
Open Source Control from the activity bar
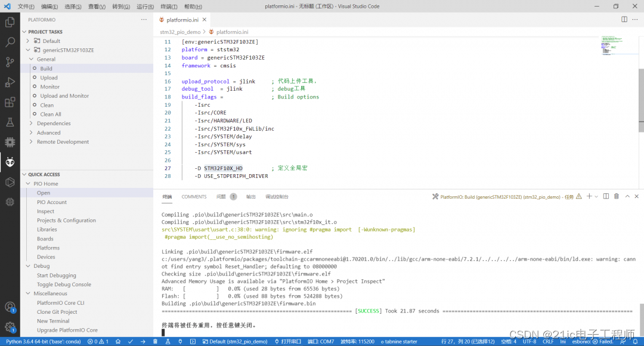10,62
